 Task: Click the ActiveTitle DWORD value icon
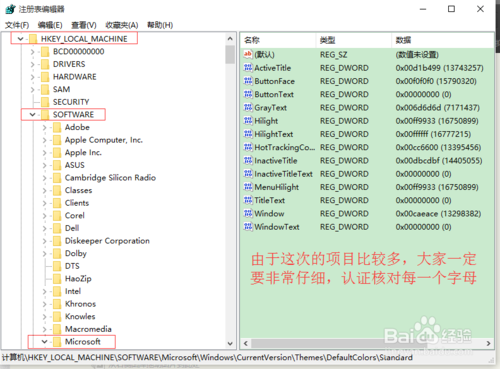coord(248,68)
